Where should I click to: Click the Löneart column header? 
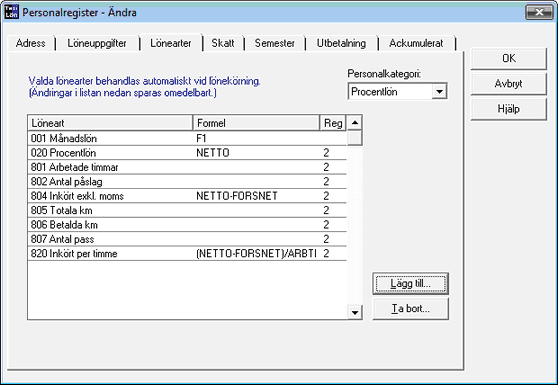point(110,123)
